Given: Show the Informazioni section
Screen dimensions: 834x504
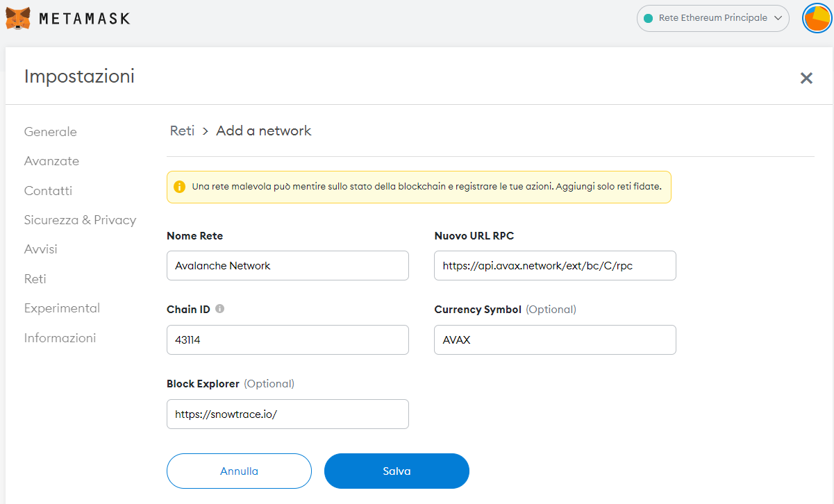Looking at the screenshot, I should point(60,338).
